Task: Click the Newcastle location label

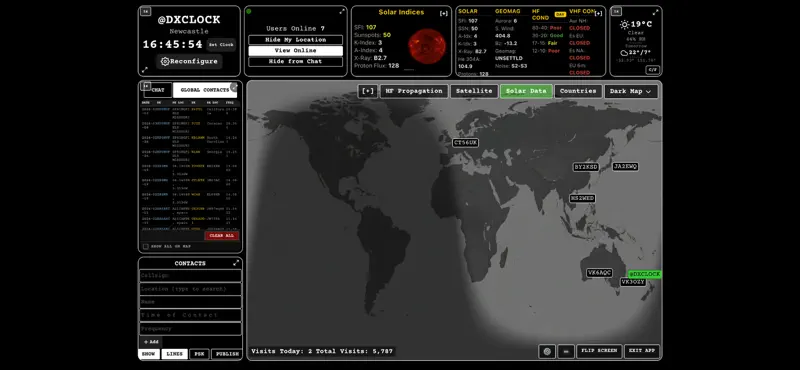Action: pos(189,31)
